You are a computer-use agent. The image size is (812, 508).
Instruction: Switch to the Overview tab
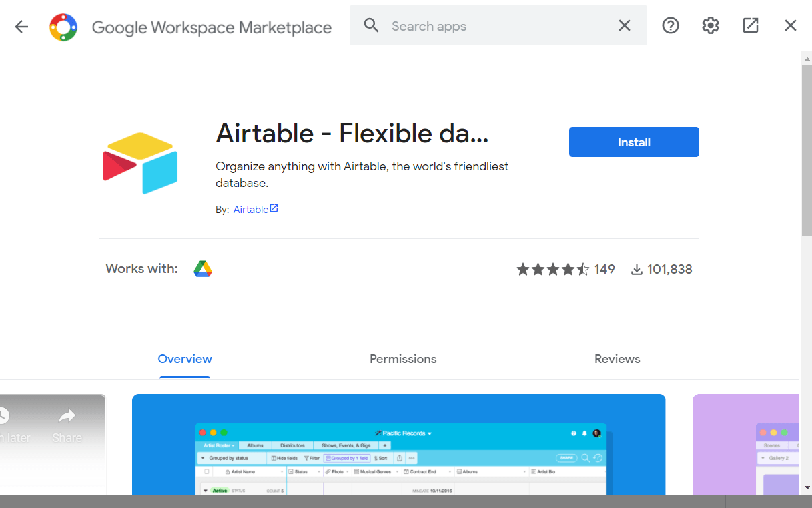click(185, 359)
